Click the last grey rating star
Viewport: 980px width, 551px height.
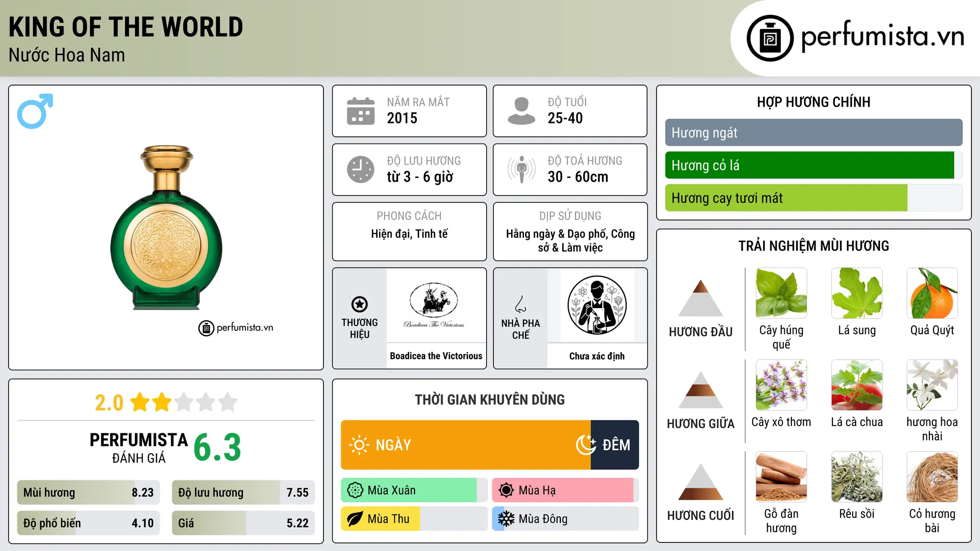228,402
